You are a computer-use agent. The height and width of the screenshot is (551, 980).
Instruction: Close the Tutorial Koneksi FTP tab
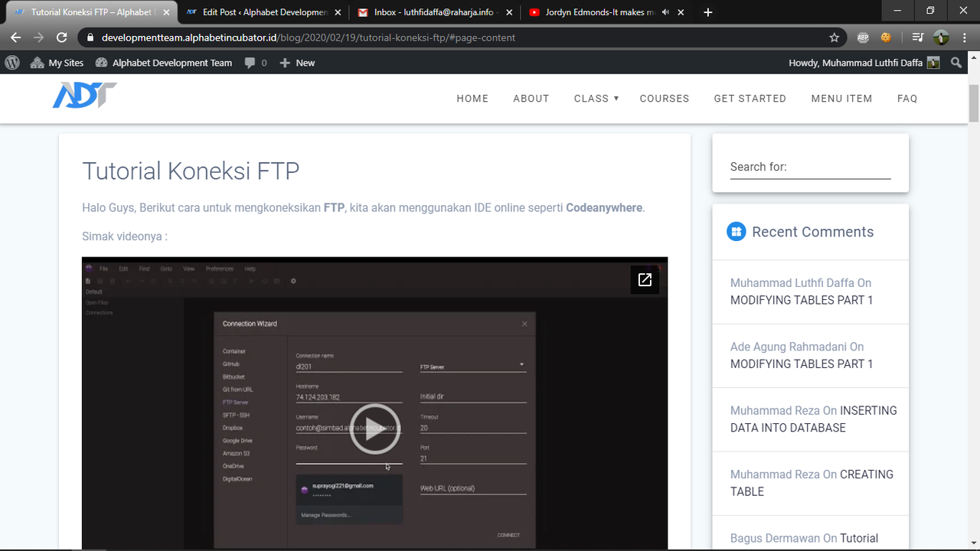(166, 12)
